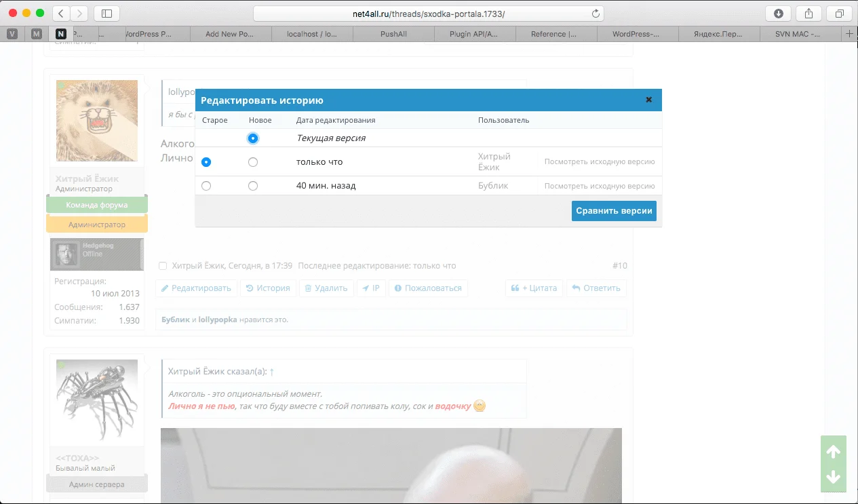Image resolution: width=858 pixels, height=504 pixels.
Task: View original version by Бублик
Action: pos(599,186)
